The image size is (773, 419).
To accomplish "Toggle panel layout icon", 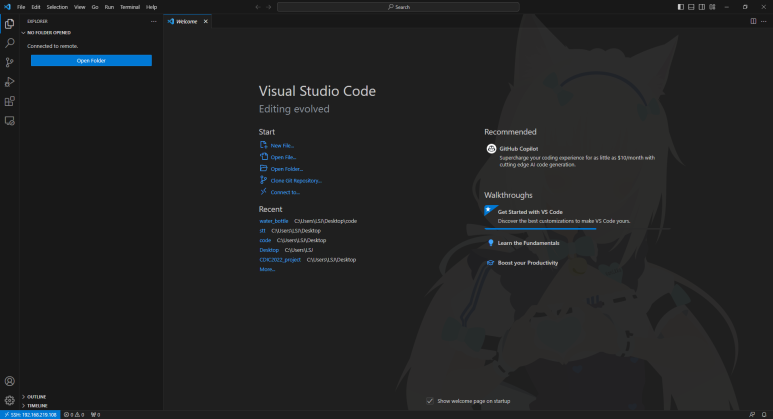I will click(x=691, y=7).
